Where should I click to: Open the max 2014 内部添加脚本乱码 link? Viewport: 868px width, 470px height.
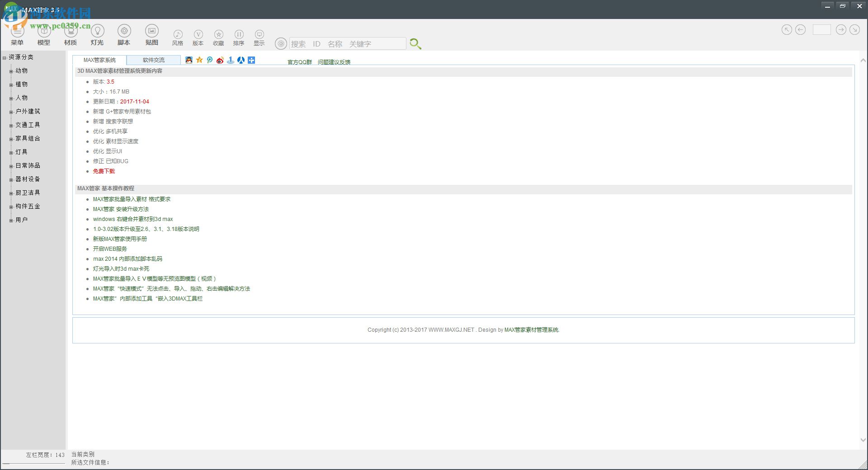pyautogui.click(x=127, y=259)
